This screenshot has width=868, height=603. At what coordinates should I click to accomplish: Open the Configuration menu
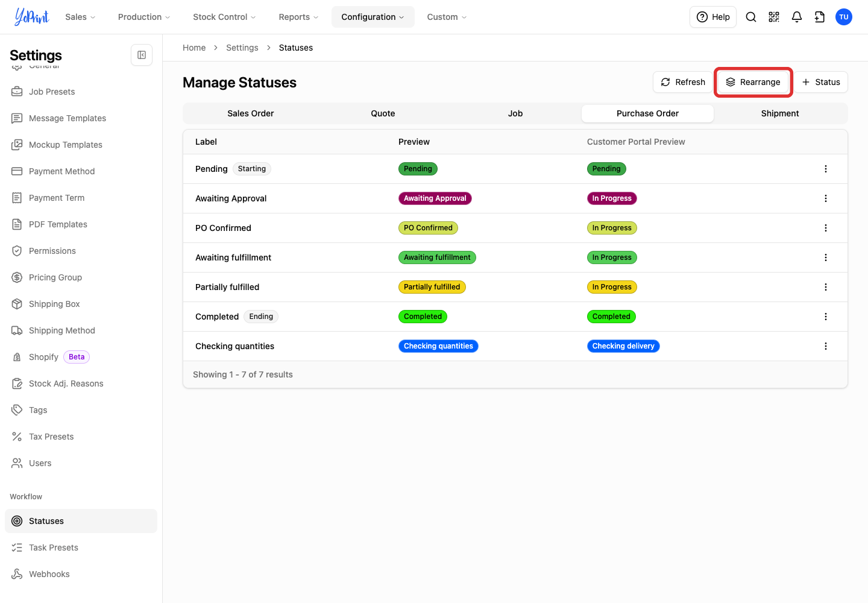click(x=373, y=17)
